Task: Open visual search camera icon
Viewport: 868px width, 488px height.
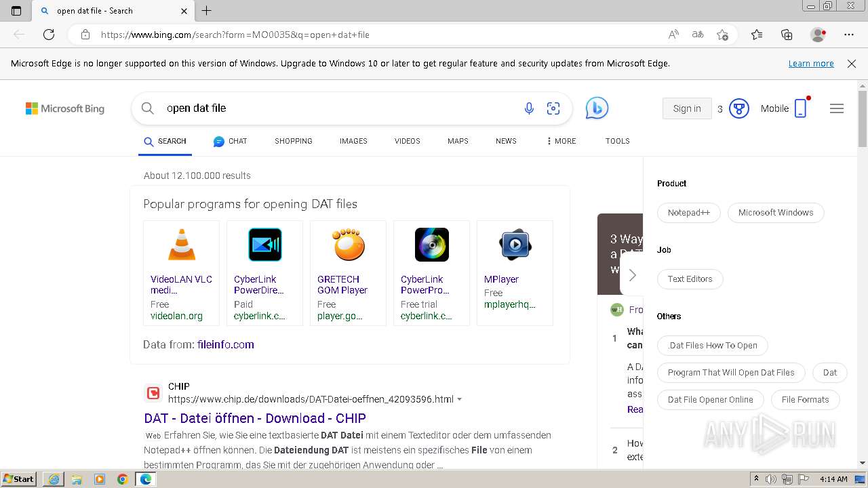Action: 553,108
